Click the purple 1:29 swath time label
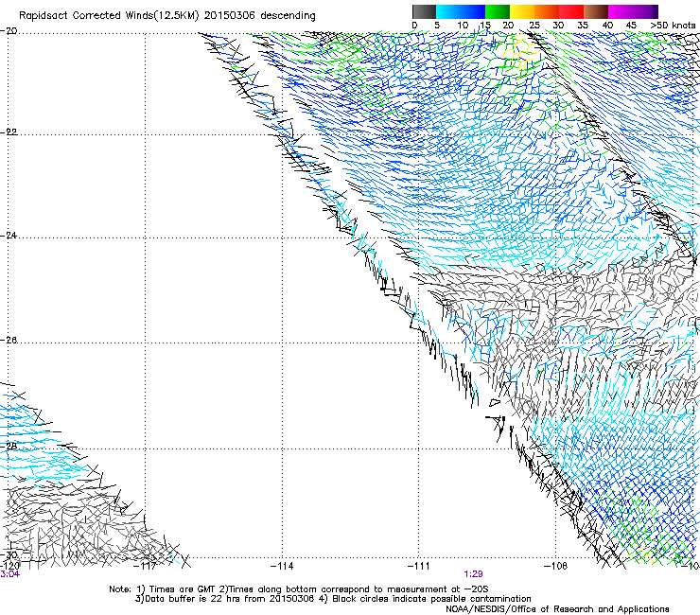This screenshot has height=615, width=700. (x=473, y=574)
